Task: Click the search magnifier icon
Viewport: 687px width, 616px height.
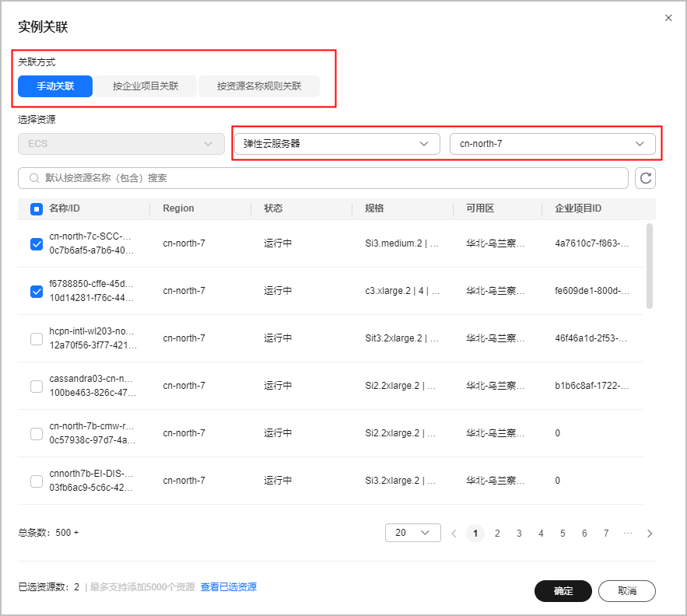Action: (34, 178)
